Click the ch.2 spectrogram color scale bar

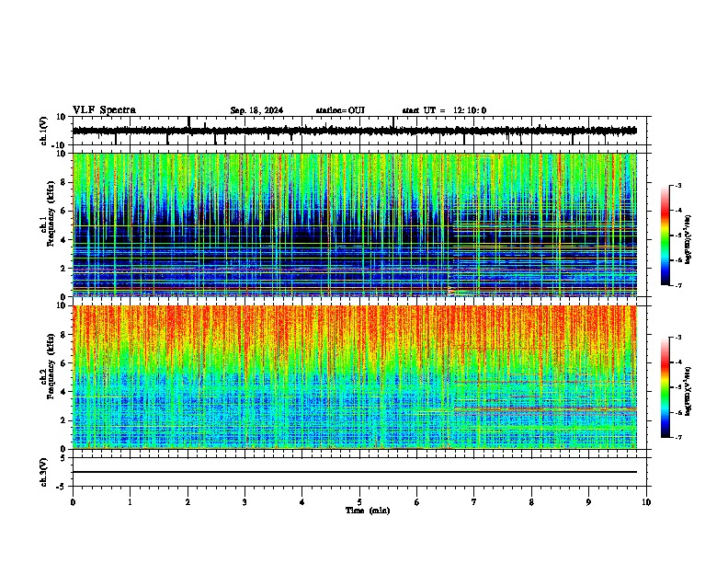[x=665, y=387]
